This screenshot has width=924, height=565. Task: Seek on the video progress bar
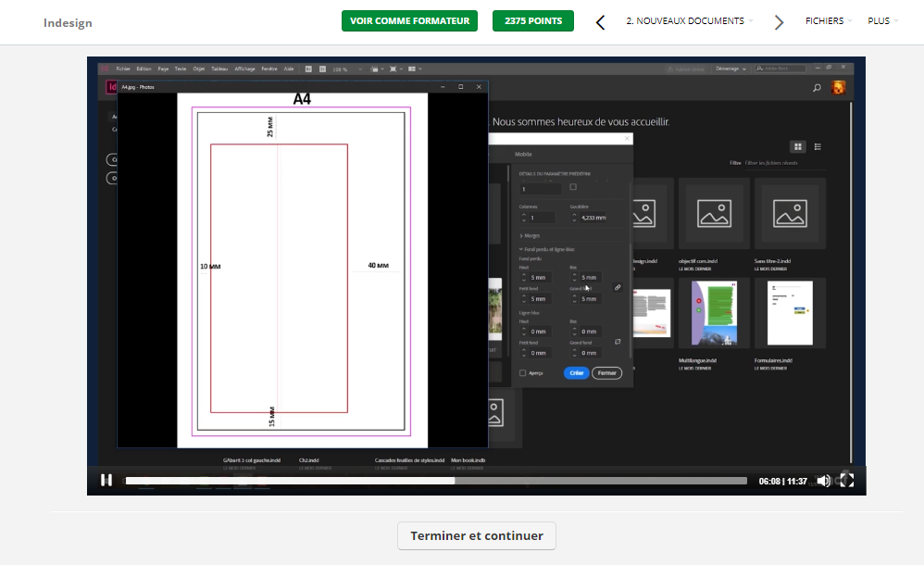436,481
